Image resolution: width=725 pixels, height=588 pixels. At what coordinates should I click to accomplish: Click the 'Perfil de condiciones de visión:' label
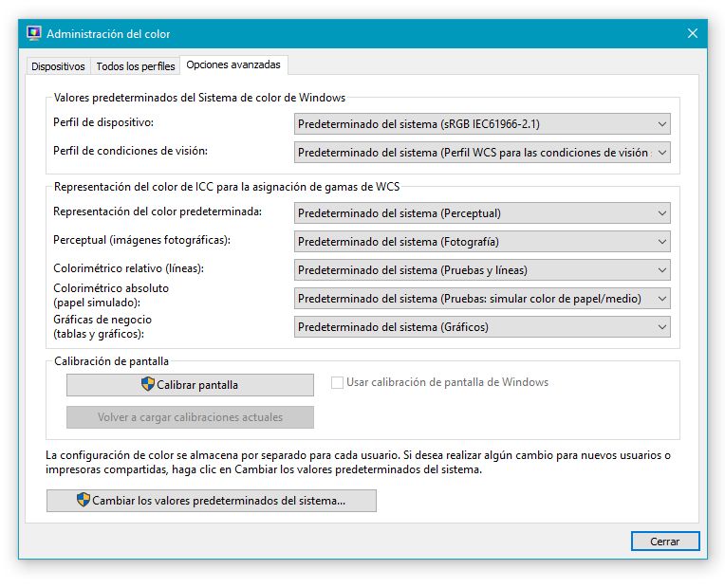click(x=130, y=151)
